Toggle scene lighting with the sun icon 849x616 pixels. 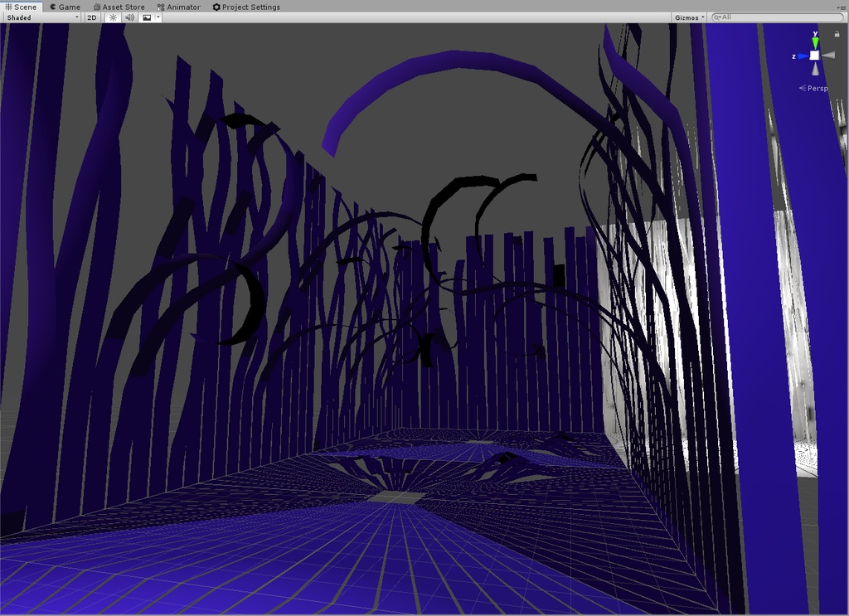[x=114, y=17]
